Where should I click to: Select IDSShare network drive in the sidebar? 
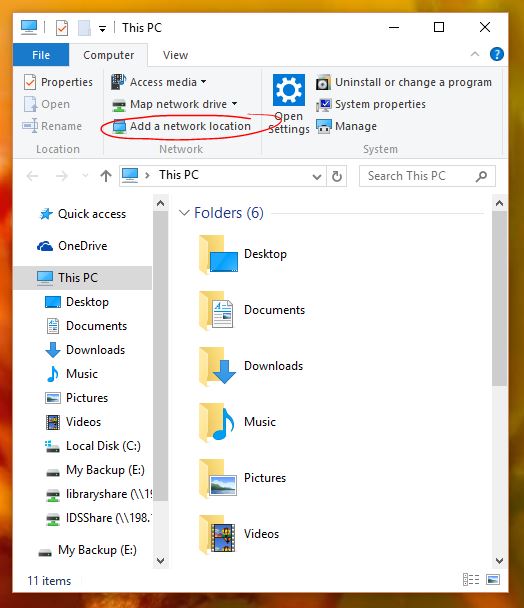[98, 518]
